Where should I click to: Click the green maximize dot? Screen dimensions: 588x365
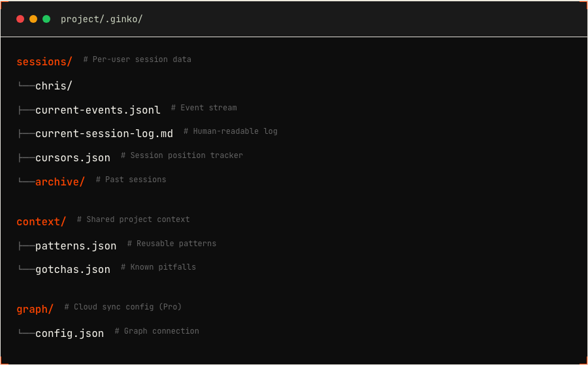click(46, 19)
